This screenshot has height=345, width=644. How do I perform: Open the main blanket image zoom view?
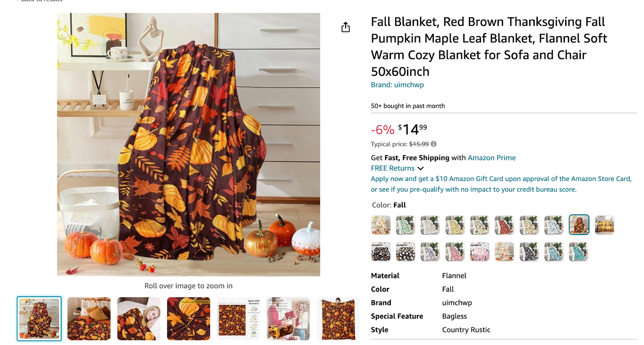tap(188, 145)
